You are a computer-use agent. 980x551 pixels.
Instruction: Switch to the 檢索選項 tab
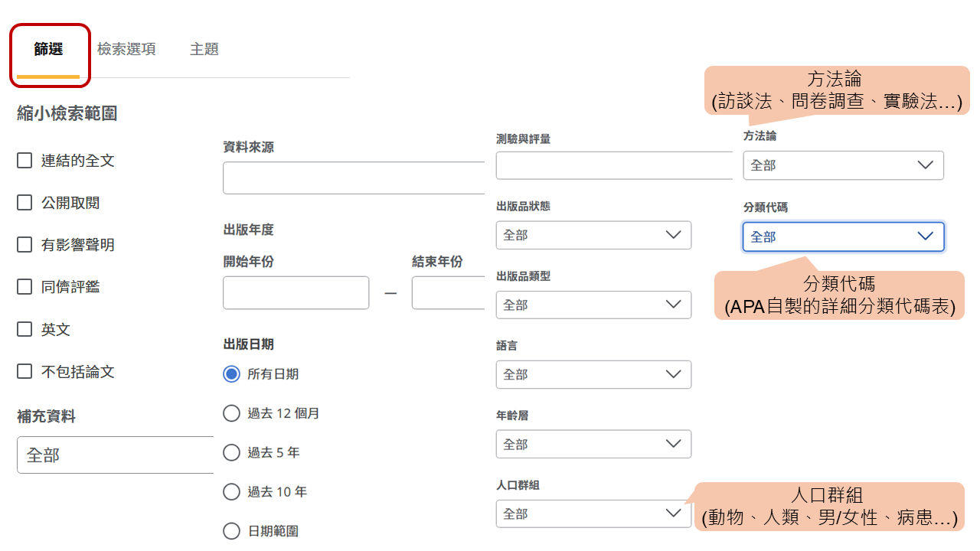pos(126,49)
